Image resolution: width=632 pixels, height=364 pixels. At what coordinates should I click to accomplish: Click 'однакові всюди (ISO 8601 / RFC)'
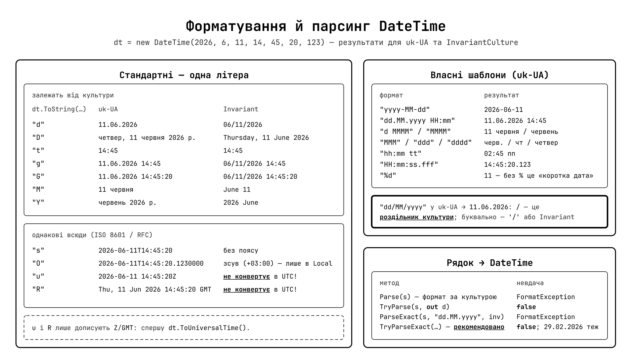(92, 235)
